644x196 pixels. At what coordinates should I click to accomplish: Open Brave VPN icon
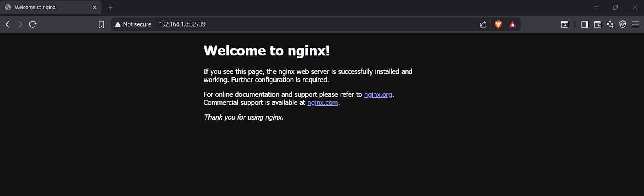pyautogui.click(x=623, y=24)
